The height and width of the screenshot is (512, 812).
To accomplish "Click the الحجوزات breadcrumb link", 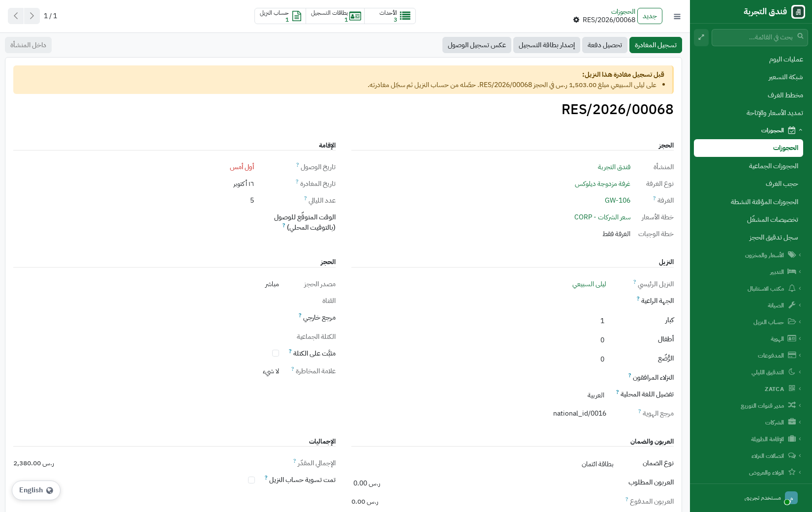I will 623,11.
